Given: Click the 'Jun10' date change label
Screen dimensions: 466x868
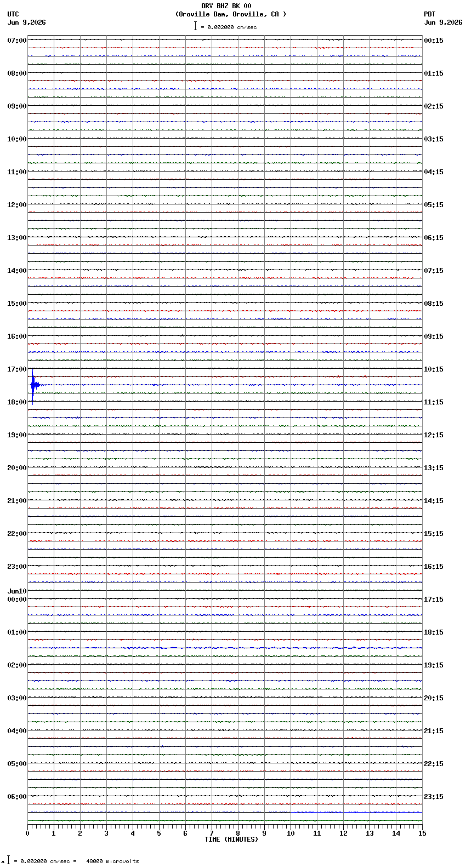Looking at the screenshot, I should point(17,591).
